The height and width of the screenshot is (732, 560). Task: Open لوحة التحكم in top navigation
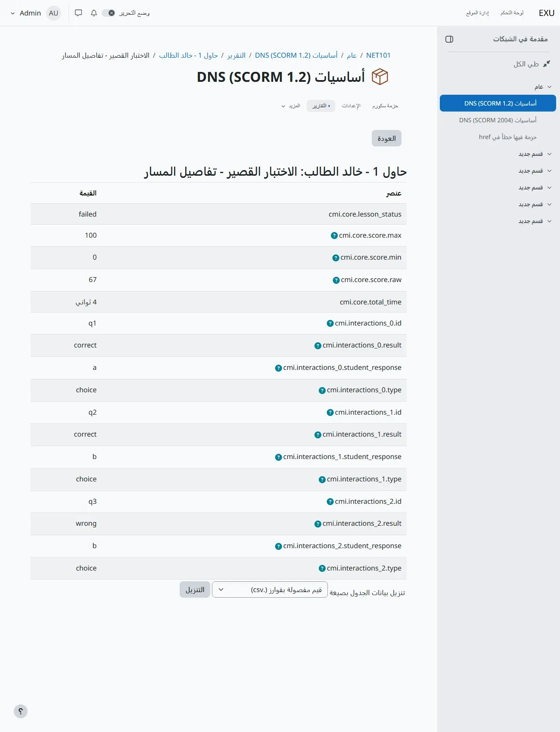point(512,13)
